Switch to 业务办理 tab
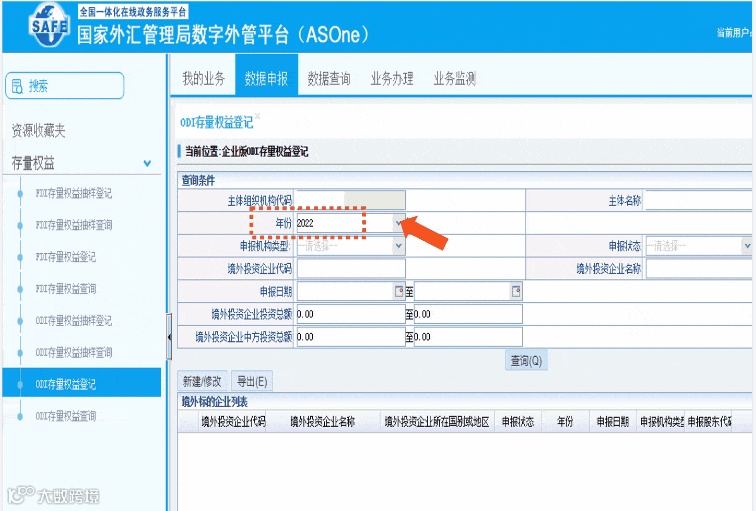Image resolution: width=756 pixels, height=511 pixels. point(392,78)
